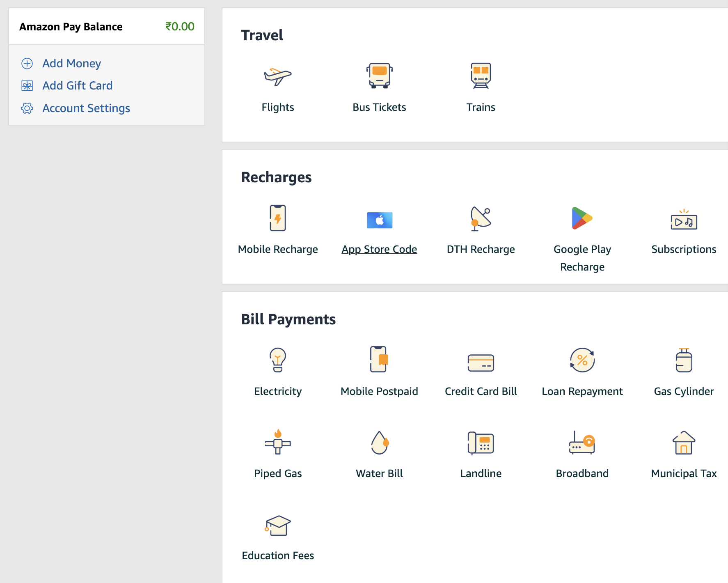Image resolution: width=728 pixels, height=583 pixels.
Task: Click the Credit Card Bill label
Action: pos(481,391)
